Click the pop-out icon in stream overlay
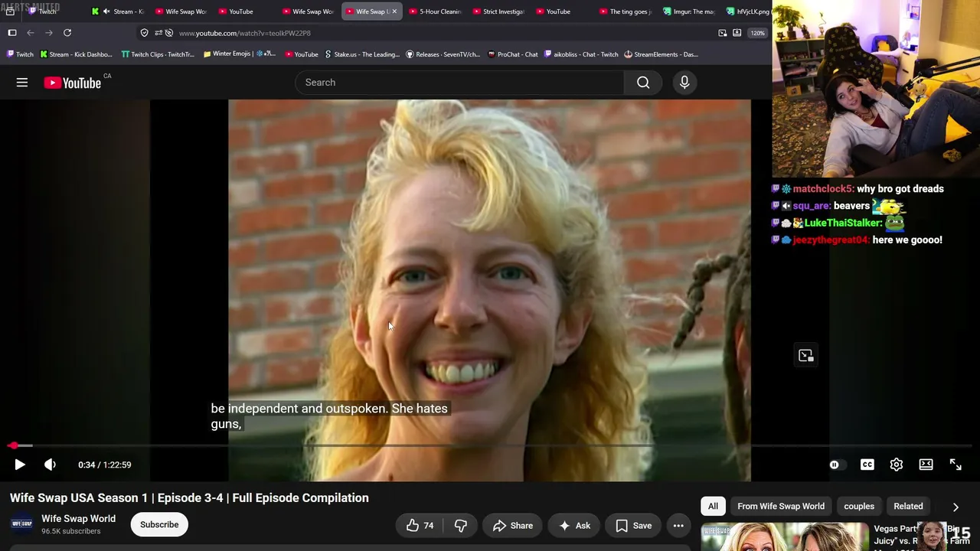Image resolution: width=980 pixels, height=551 pixels. (805, 355)
